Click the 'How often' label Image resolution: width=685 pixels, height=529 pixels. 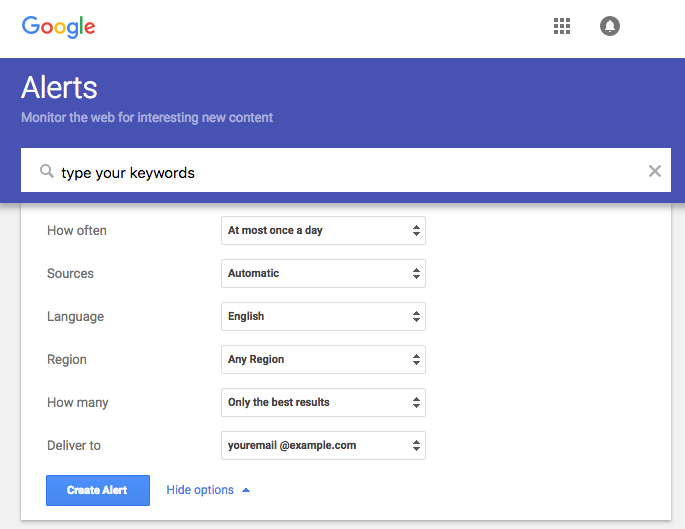coord(77,230)
